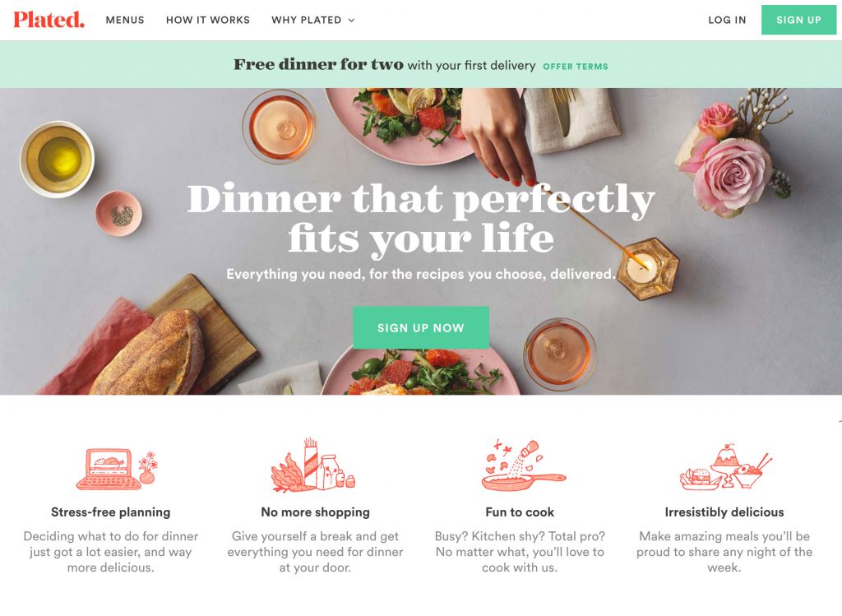The width and height of the screenshot is (842, 616).
Task: Click the laptop planning illustration icon
Action: (x=117, y=470)
